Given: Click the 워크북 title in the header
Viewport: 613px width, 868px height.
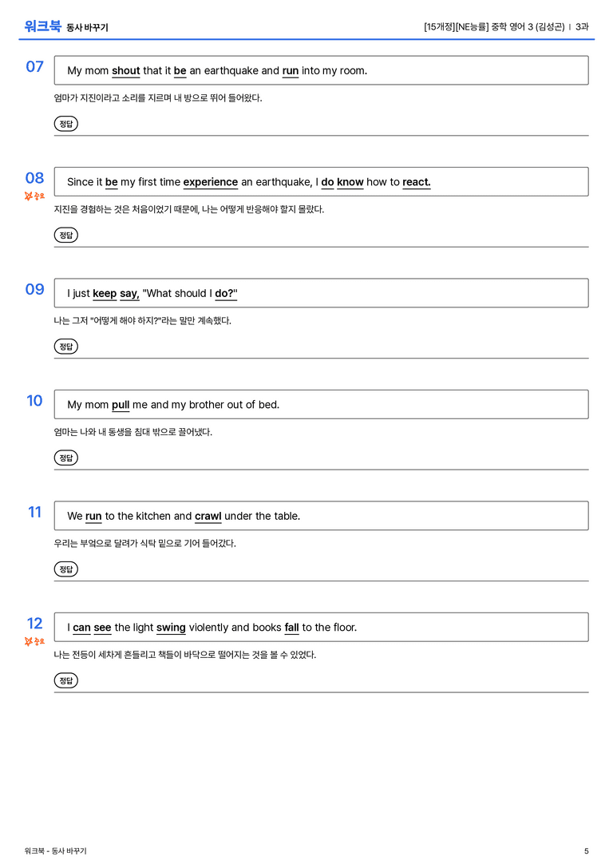Looking at the screenshot, I should (42, 26).
